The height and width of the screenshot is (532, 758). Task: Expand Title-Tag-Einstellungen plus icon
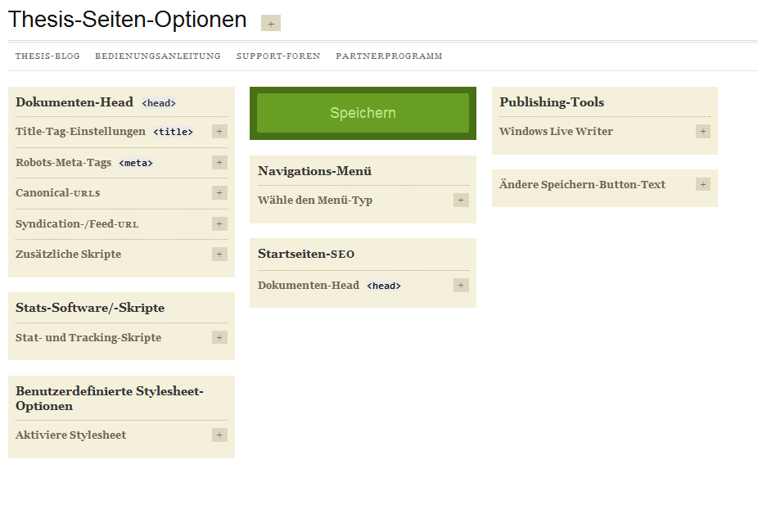(219, 132)
